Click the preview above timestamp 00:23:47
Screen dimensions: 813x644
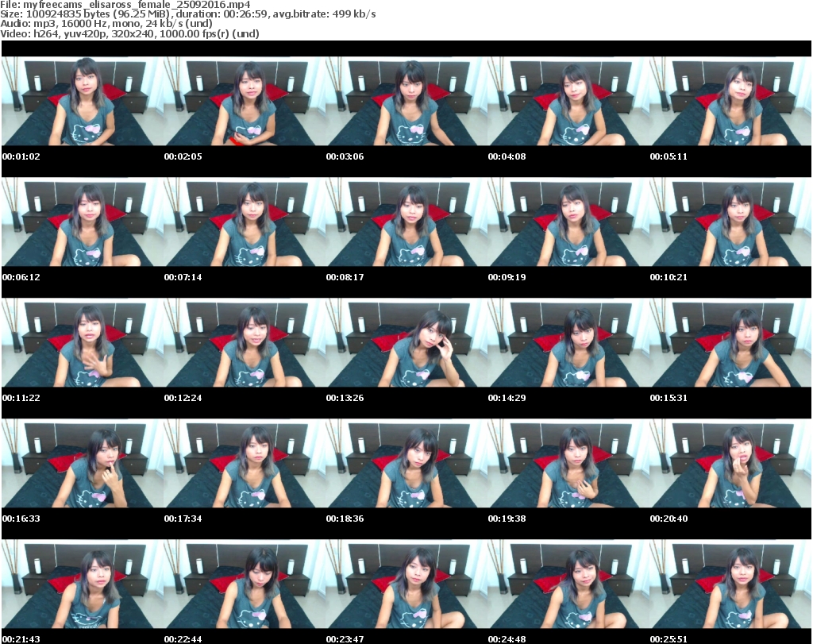pos(406,584)
